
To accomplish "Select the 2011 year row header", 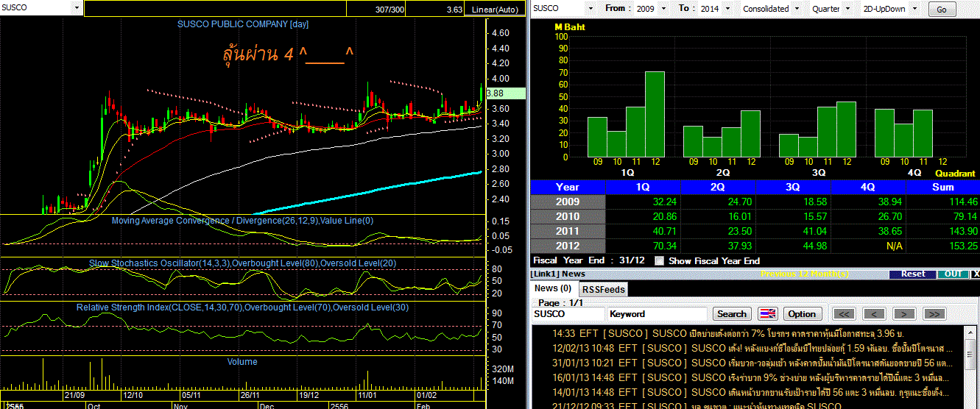I will 568,231.
